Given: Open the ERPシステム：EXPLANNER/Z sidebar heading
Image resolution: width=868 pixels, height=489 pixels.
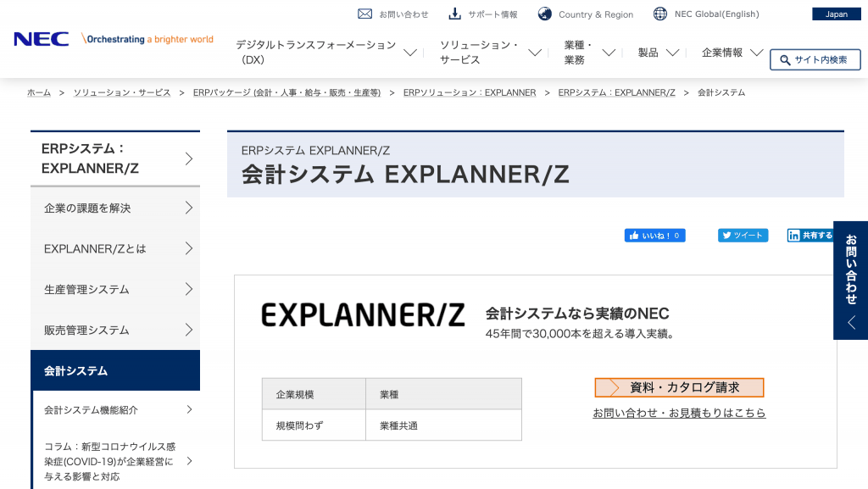Looking at the screenshot, I should pyautogui.click(x=115, y=158).
